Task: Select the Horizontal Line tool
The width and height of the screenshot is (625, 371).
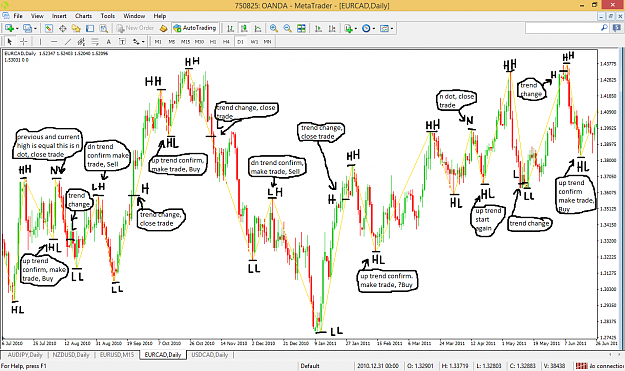Action: tap(54, 41)
